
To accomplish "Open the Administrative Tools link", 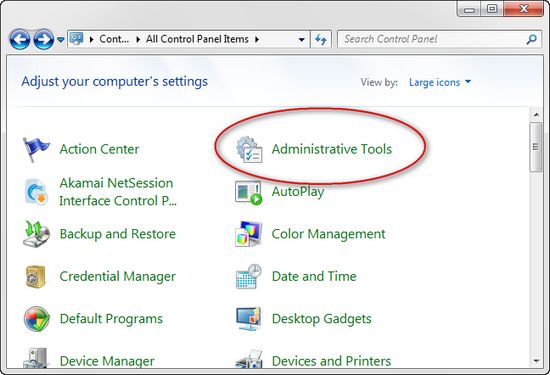I will pyautogui.click(x=332, y=149).
